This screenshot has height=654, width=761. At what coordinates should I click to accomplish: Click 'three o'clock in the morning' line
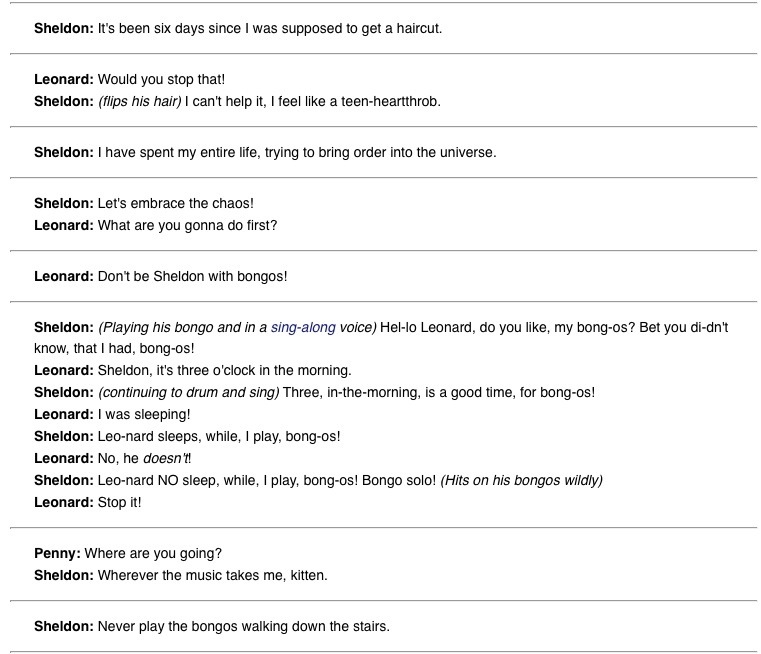click(x=224, y=370)
